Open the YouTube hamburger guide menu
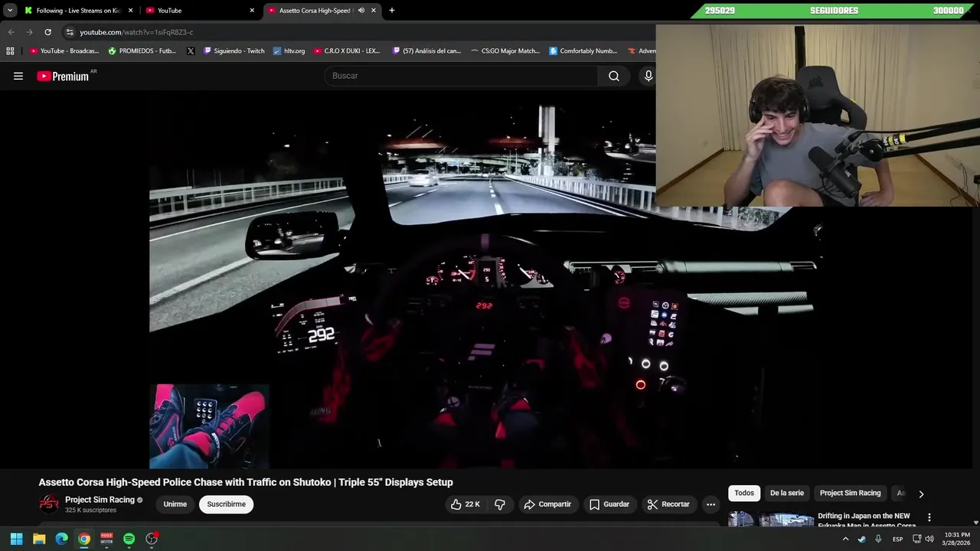 [18, 76]
